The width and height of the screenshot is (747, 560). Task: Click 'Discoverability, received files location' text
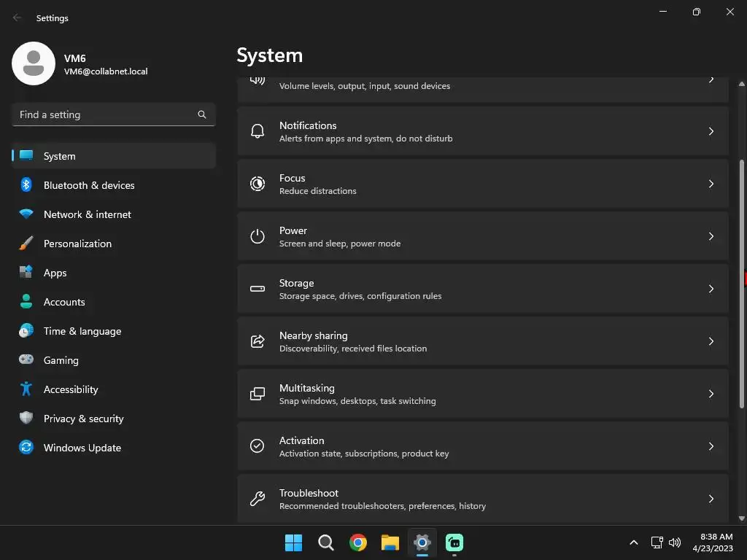[x=353, y=349]
